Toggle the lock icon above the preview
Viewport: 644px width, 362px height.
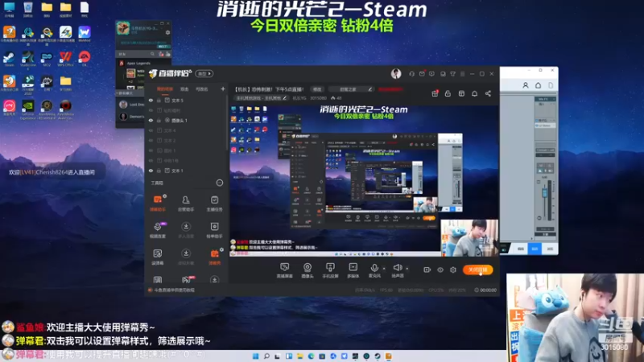(x=448, y=93)
